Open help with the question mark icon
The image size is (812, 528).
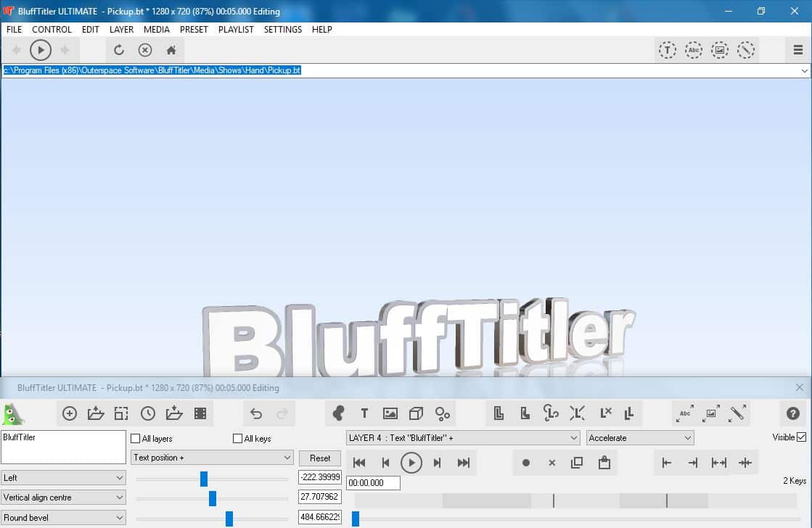(x=793, y=413)
